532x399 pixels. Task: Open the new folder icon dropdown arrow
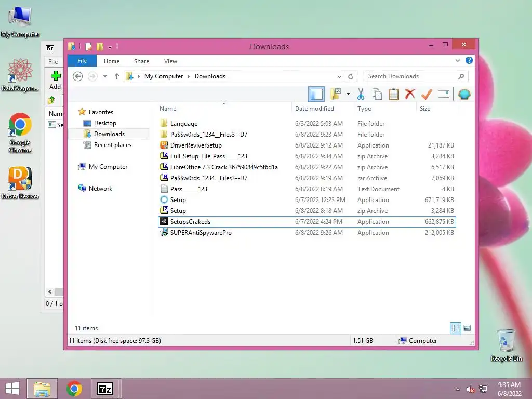pyautogui.click(x=348, y=94)
